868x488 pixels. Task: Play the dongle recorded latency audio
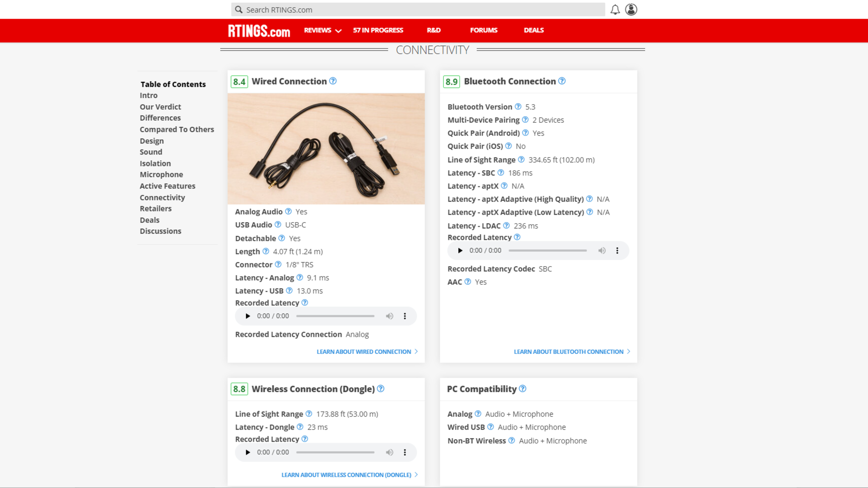point(248,452)
